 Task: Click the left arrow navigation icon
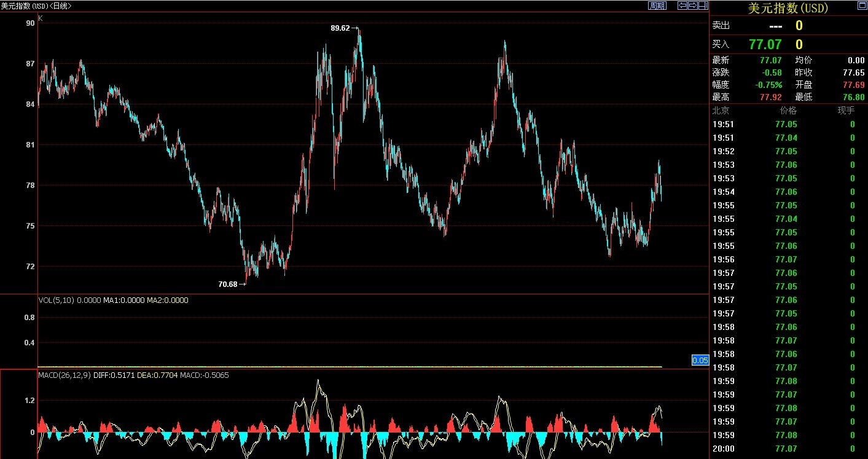click(682, 6)
